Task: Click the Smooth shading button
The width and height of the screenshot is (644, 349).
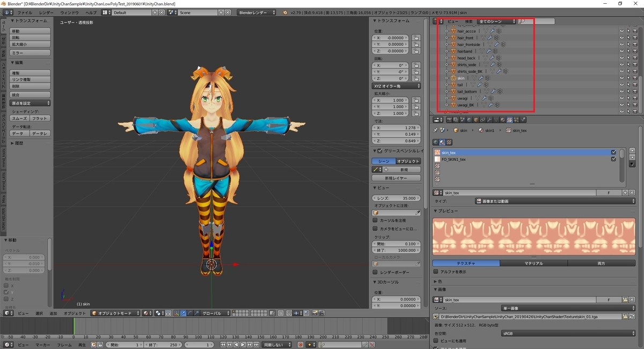Action: (20, 118)
